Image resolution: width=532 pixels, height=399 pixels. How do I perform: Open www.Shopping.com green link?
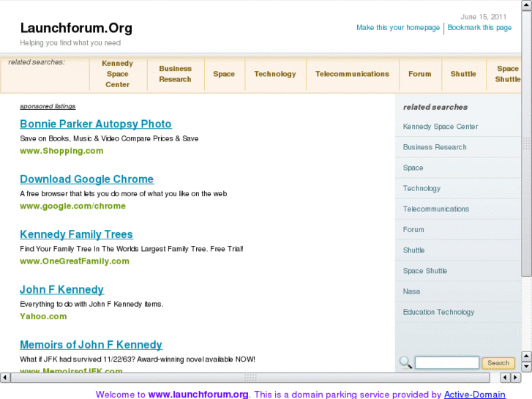click(61, 151)
